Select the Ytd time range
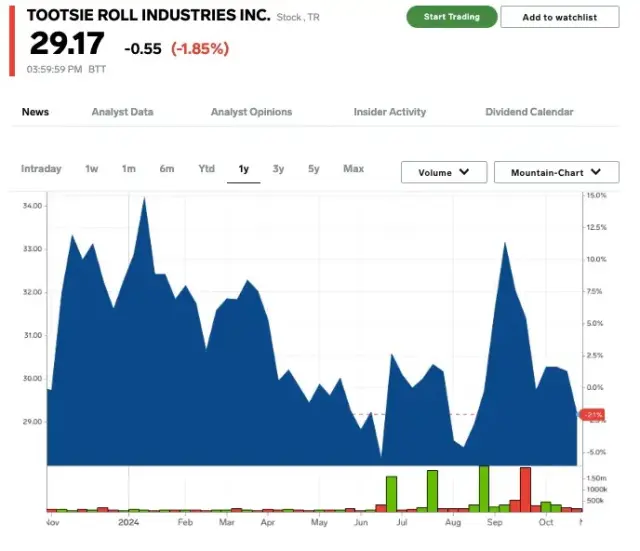Image resolution: width=640 pixels, height=551 pixels. click(206, 169)
